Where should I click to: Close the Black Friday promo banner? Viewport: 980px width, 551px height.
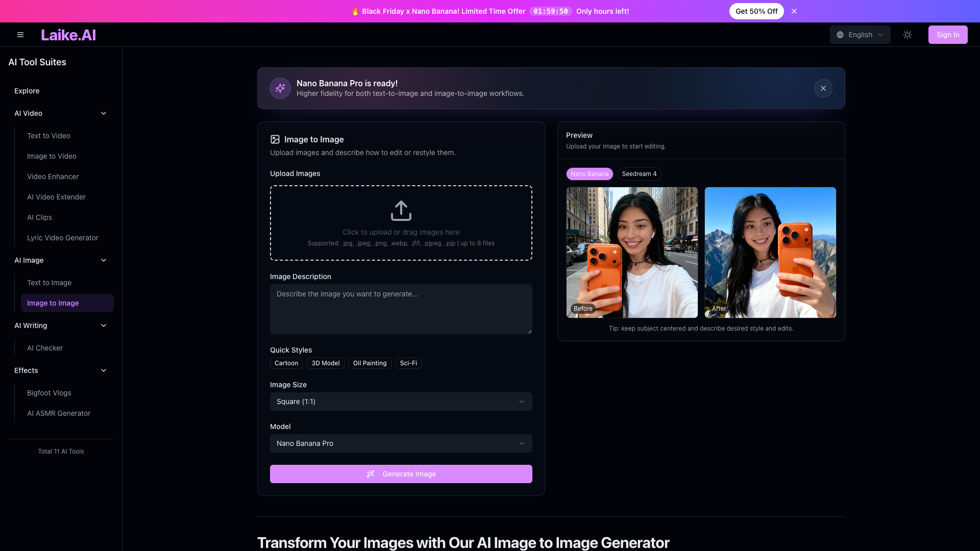(x=794, y=11)
